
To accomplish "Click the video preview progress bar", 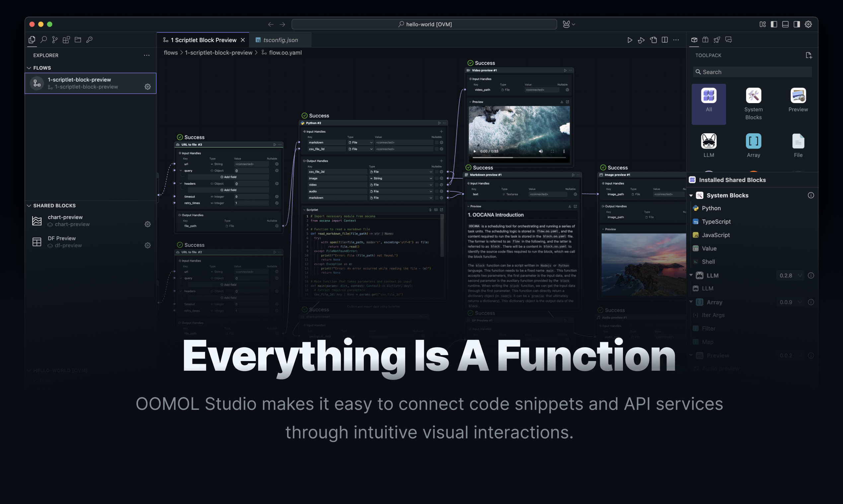I will (519, 157).
